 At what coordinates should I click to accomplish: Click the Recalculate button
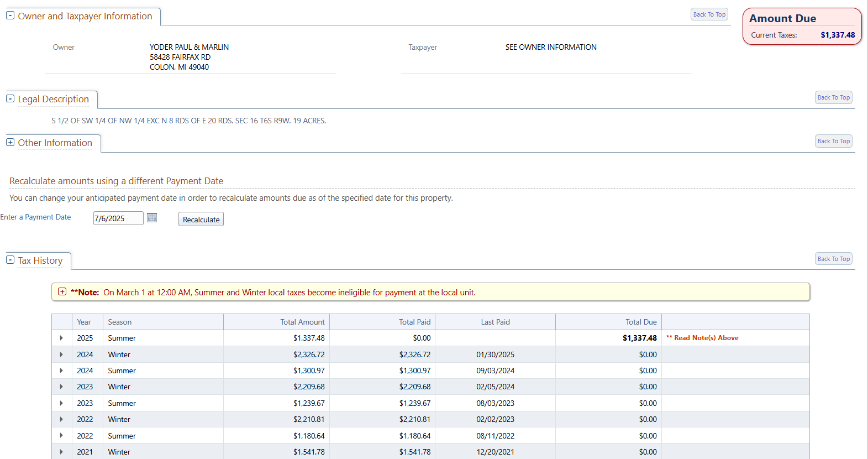(201, 220)
